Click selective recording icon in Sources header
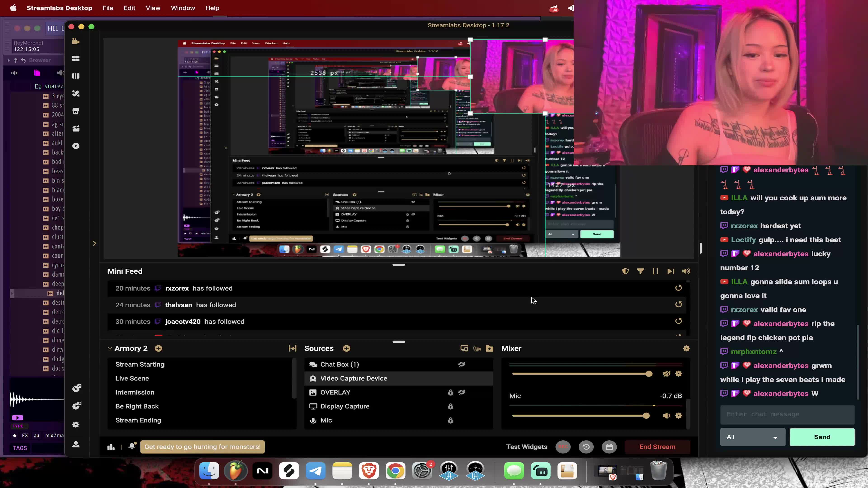 (477, 348)
